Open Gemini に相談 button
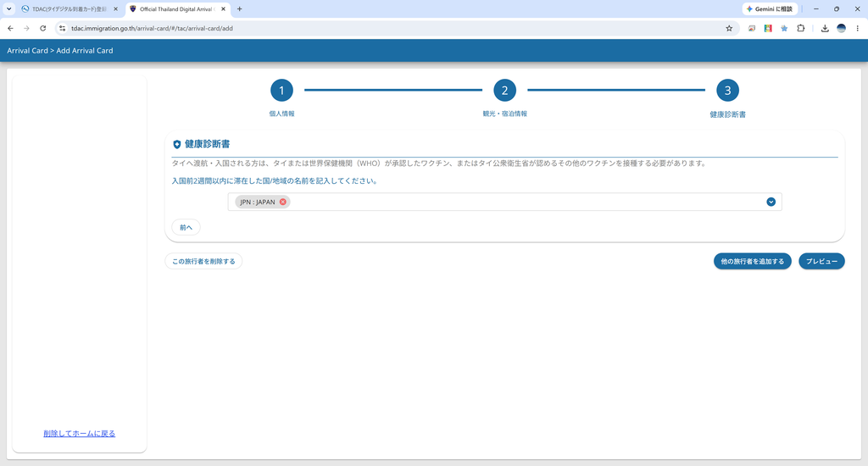868x466 pixels. pyautogui.click(x=770, y=8)
